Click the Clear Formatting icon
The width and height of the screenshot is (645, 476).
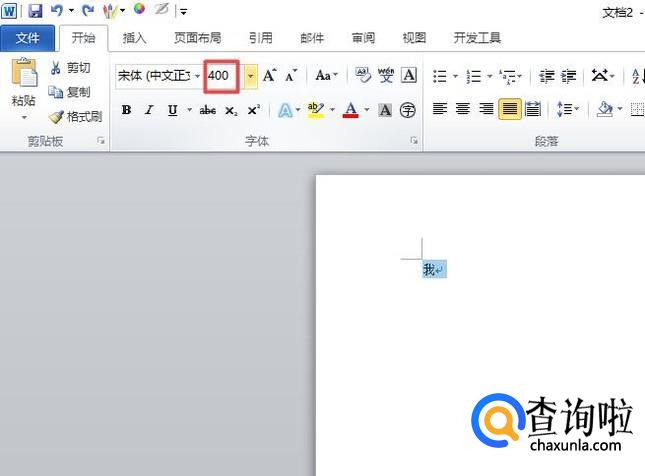pyautogui.click(x=362, y=76)
